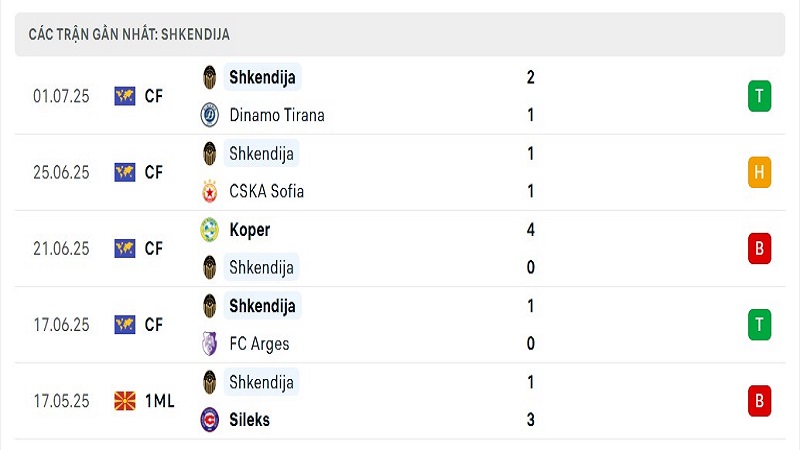
Task: Click the world map icon for 01.07.25 match
Action: point(125,96)
